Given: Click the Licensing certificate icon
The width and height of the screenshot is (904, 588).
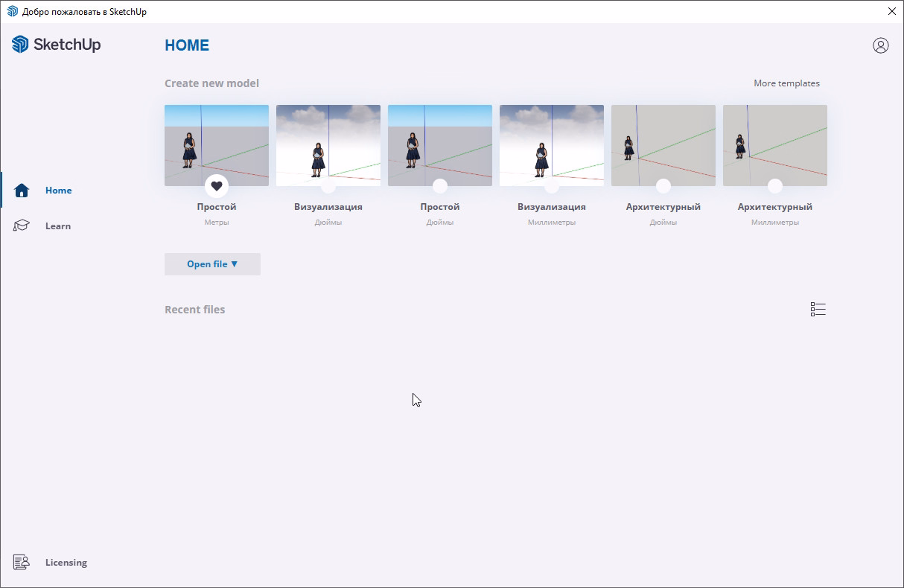Looking at the screenshot, I should [22, 563].
